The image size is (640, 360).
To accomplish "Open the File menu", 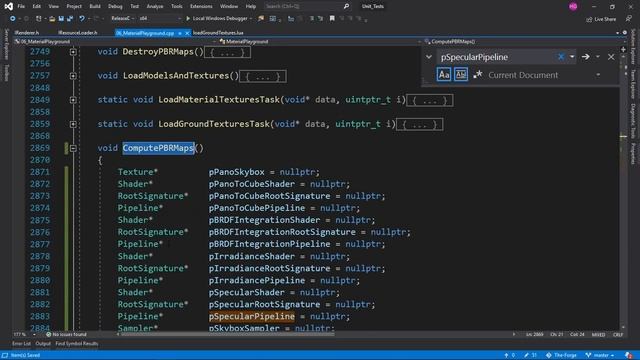I will pos(21,6).
